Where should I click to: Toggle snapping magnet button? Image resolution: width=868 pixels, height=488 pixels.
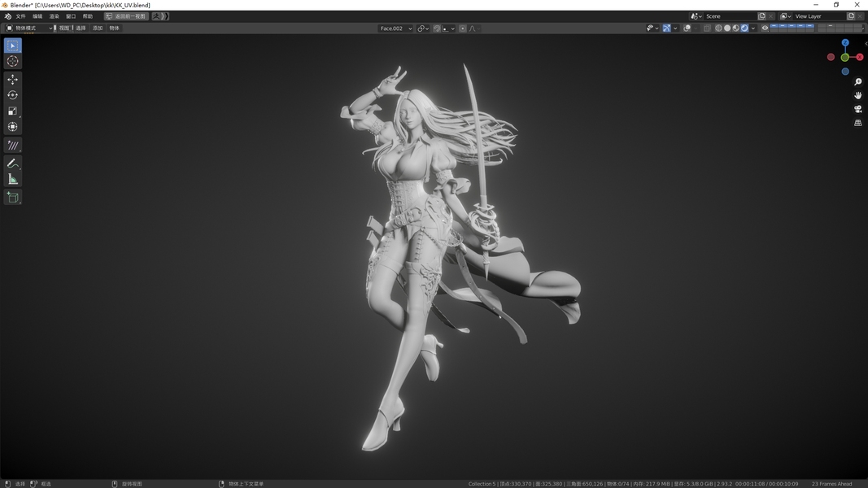pos(437,28)
